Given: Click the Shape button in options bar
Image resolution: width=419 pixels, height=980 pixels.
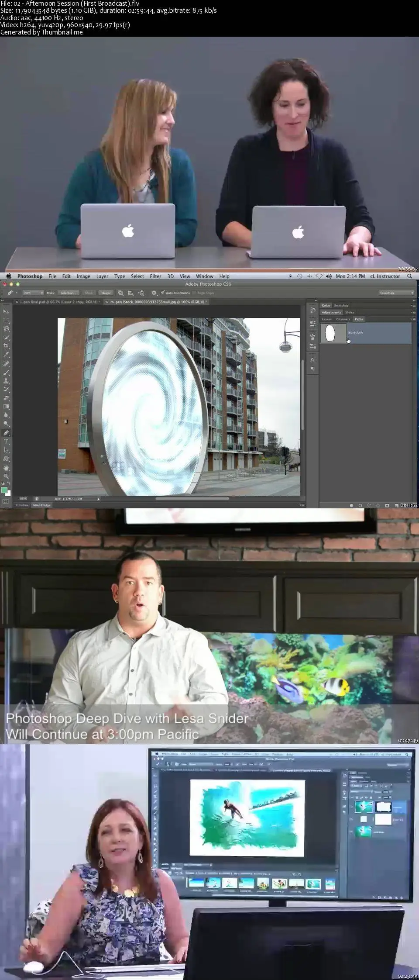Looking at the screenshot, I should coord(106,293).
